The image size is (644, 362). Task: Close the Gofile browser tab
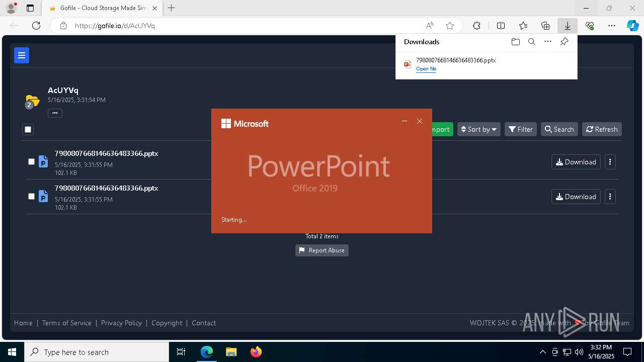coord(154,8)
